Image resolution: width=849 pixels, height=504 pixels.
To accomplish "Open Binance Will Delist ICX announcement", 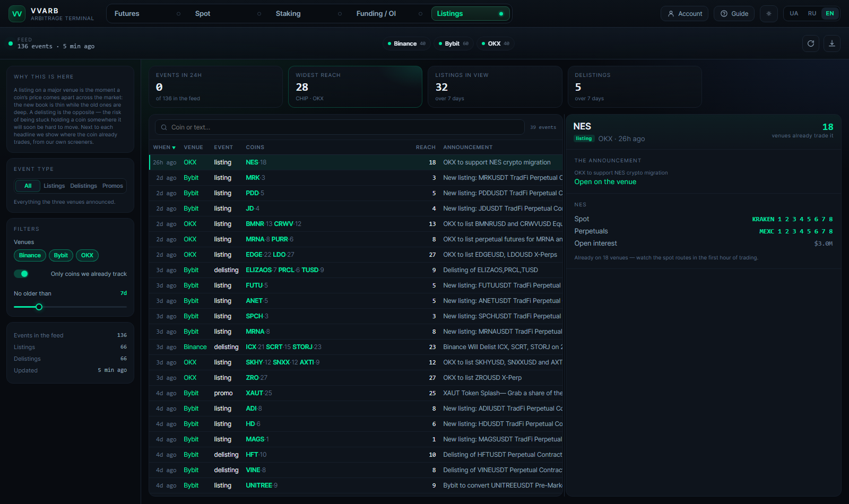I will [503, 347].
